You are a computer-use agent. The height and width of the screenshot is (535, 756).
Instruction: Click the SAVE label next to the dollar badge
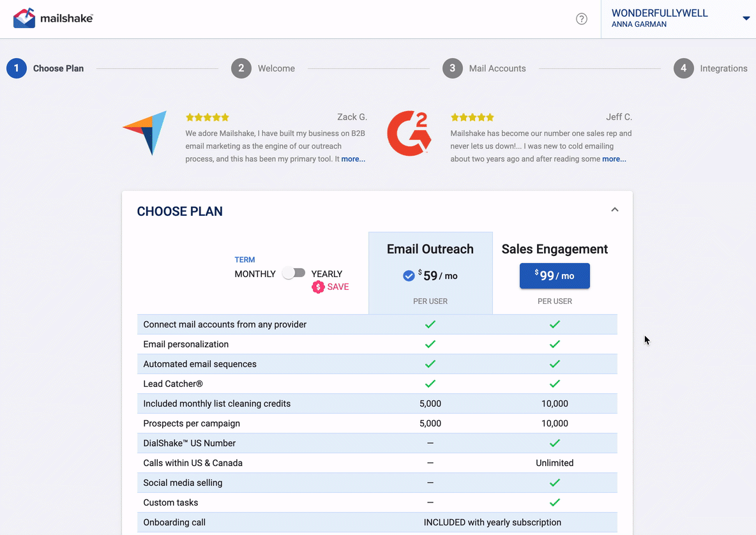(338, 287)
